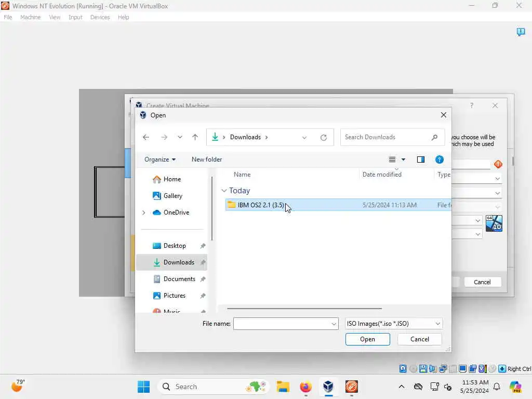
Task: Open the View menu
Action: point(54,17)
